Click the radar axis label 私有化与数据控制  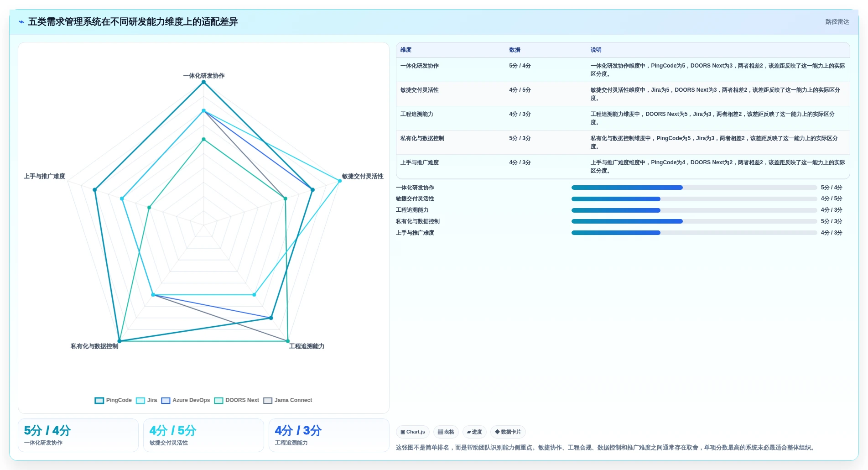[x=94, y=346]
